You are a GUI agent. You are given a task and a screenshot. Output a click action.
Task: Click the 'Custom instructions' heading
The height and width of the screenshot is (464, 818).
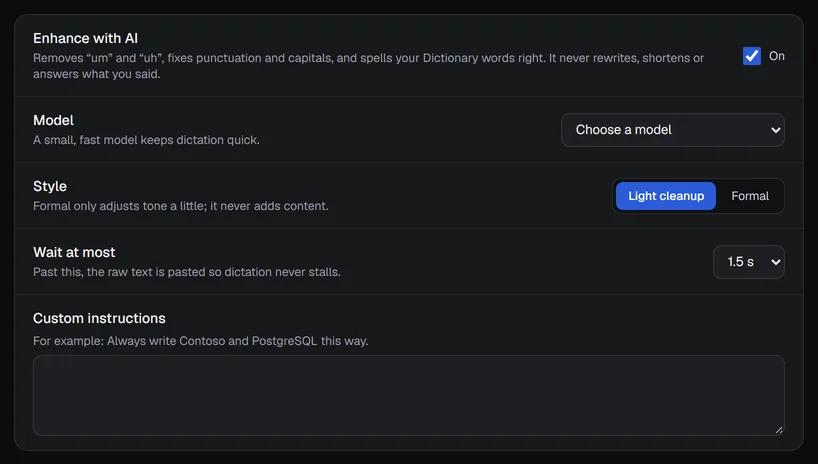click(99, 318)
